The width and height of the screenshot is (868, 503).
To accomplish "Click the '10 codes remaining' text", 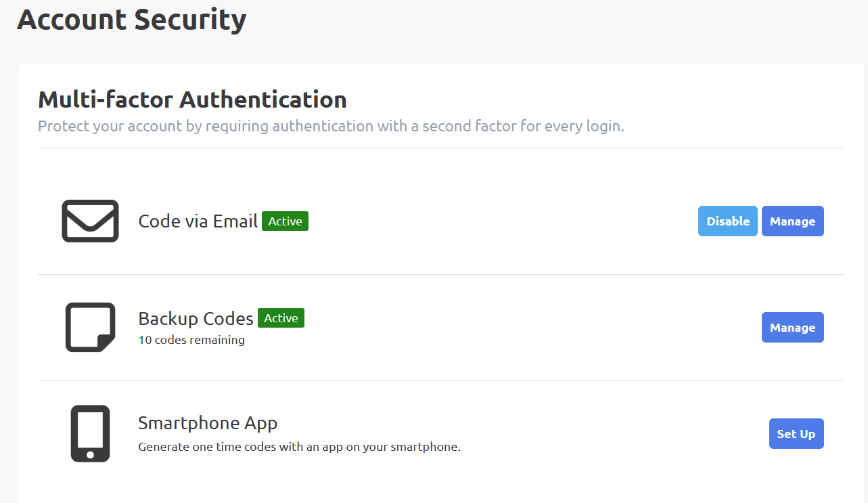I will [x=191, y=340].
